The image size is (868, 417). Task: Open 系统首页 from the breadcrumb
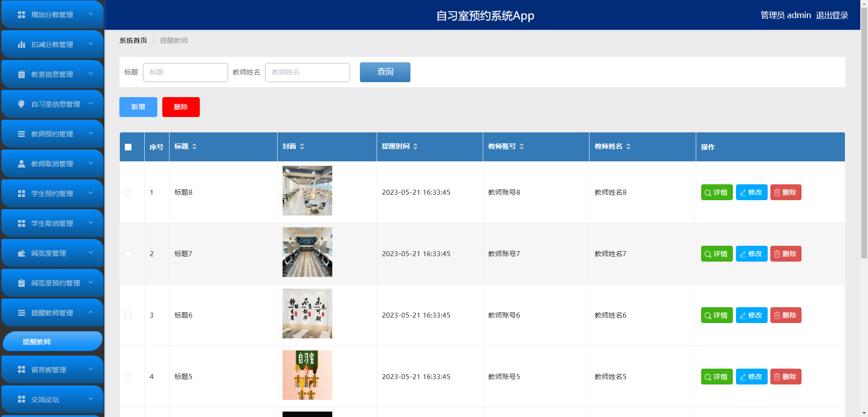click(132, 40)
